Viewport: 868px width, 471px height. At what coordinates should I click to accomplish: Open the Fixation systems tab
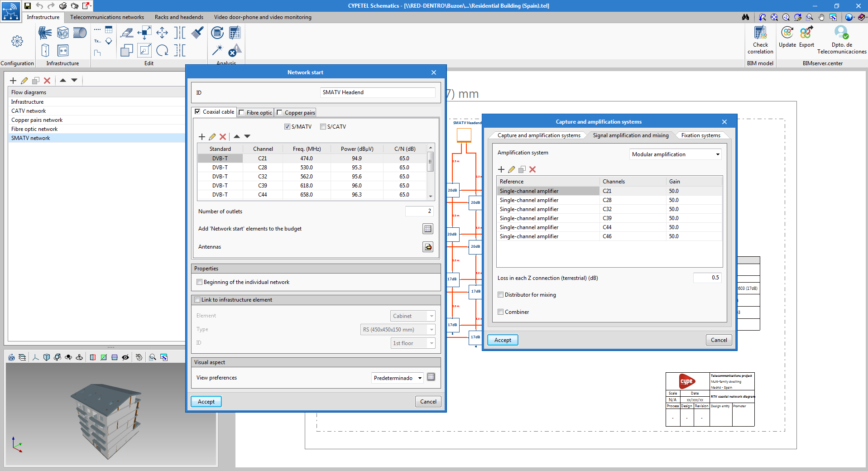pyautogui.click(x=700, y=135)
